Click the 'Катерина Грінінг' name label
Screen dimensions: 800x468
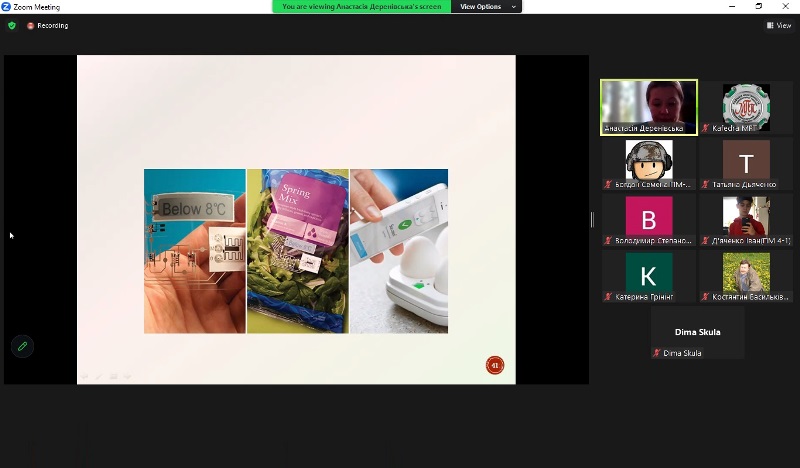[x=644, y=297]
